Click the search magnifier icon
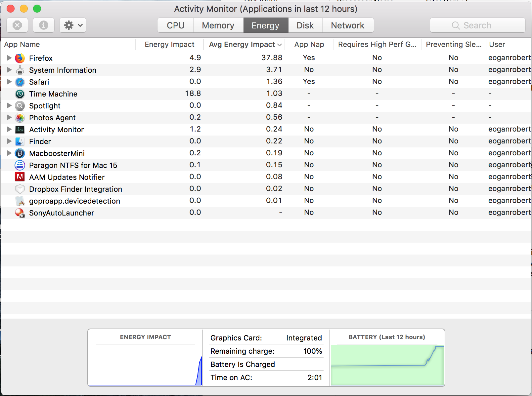Screen dimensions: 532x396 coord(456,25)
